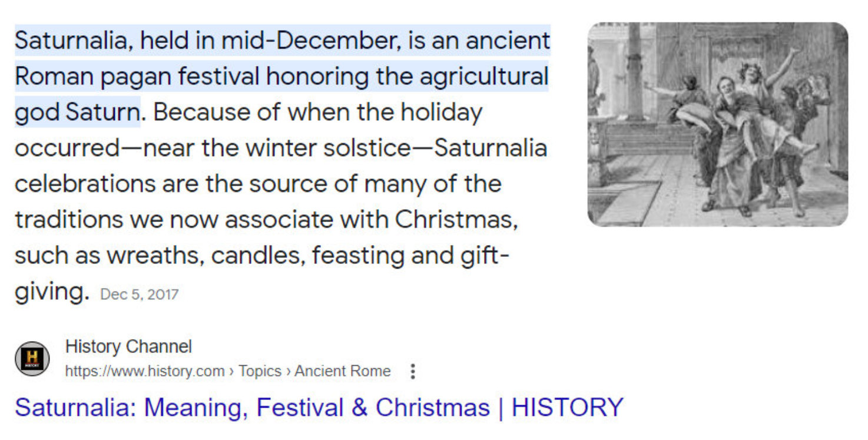Image resolution: width=868 pixels, height=440 pixels.
Task: Click the Saturnalia celebration illustration thumbnail
Action: click(717, 124)
